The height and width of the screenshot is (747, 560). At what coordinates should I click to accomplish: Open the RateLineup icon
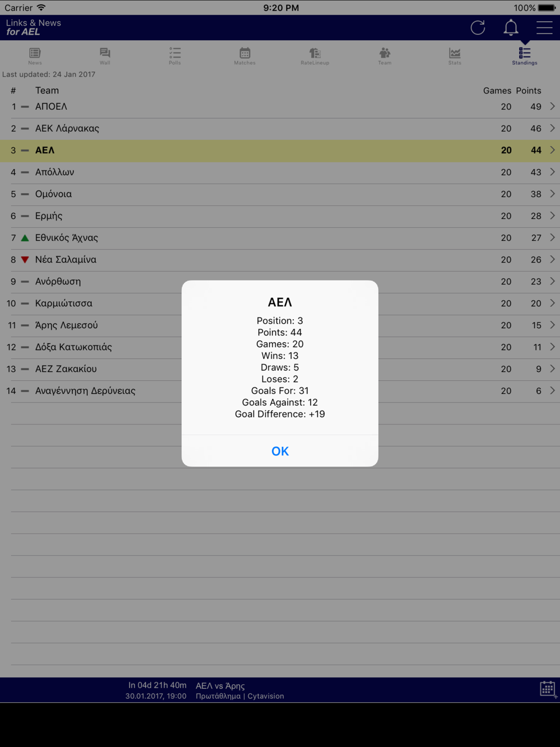[315, 56]
